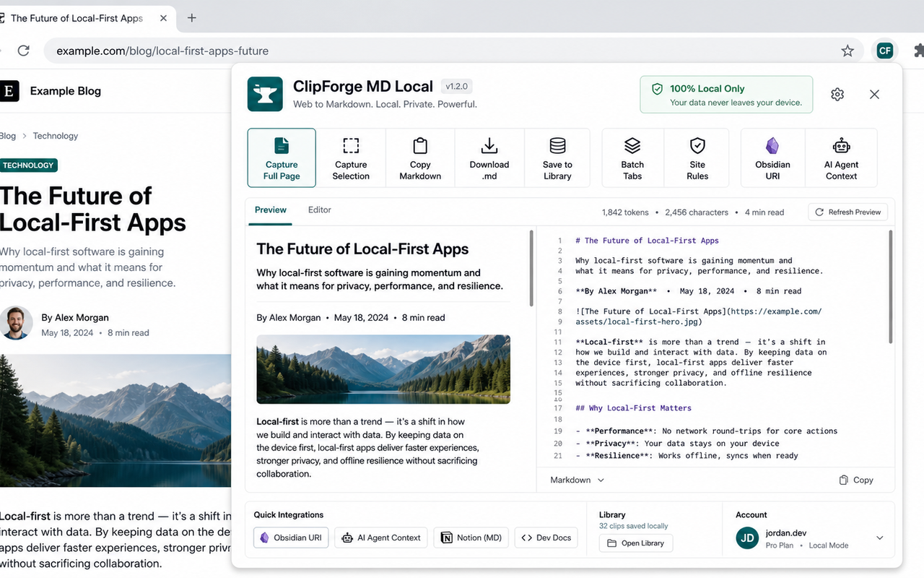This screenshot has width=924, height=578.
Task: Send to Obsidian URI from toolbar
Action: pyautogui.click(x=772, y=158)
